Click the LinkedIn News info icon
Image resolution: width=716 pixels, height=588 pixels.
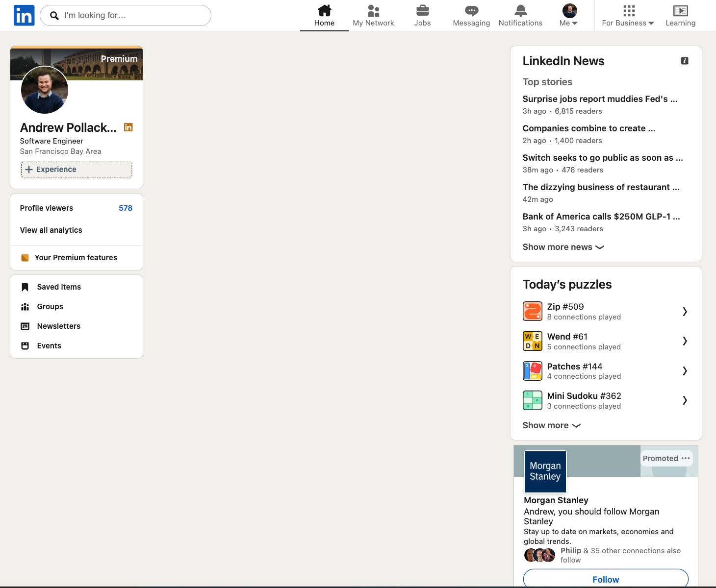click(685, 61)
